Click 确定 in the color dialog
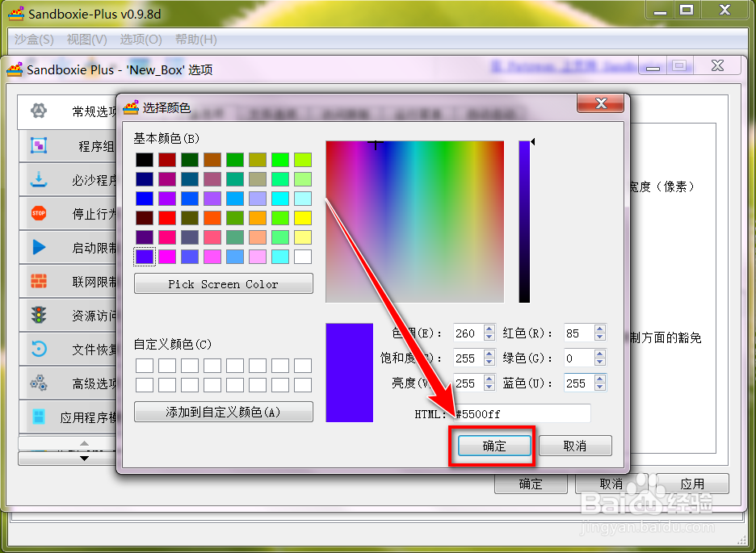The width and height of the screenshot is (756, 553). 494,446
